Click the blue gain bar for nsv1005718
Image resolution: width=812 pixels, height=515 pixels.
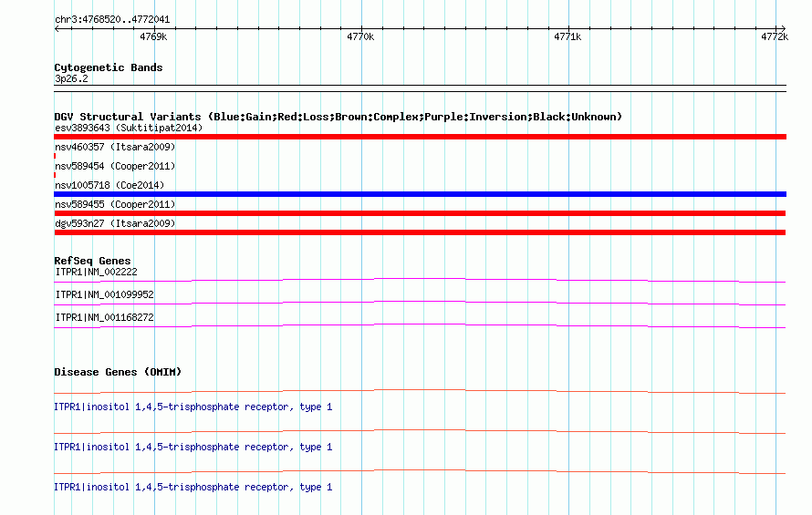click(420, 194)
